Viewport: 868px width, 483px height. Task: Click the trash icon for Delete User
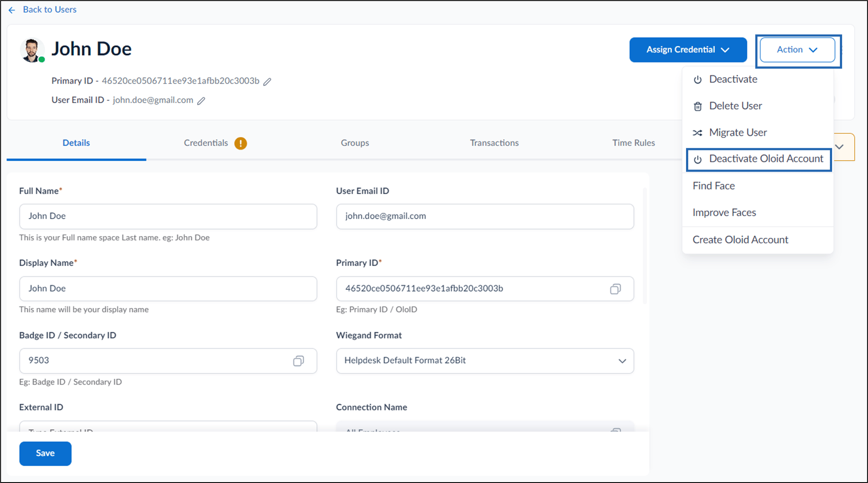tap(698, 106)
